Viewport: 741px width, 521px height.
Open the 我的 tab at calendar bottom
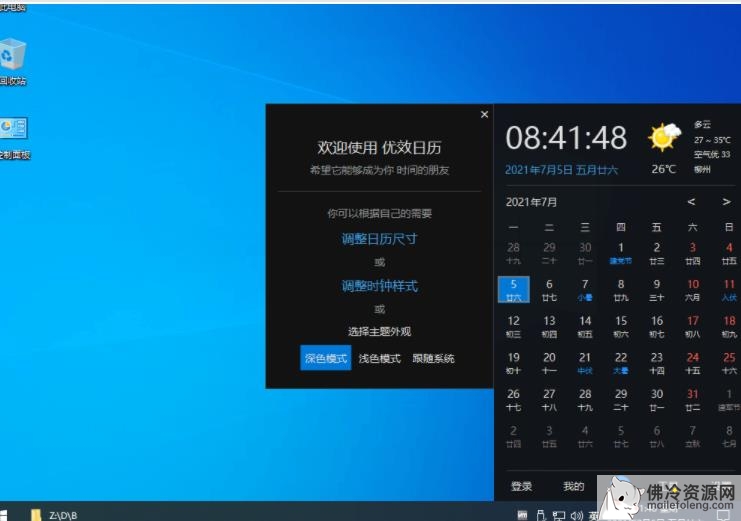pos(573,486)
